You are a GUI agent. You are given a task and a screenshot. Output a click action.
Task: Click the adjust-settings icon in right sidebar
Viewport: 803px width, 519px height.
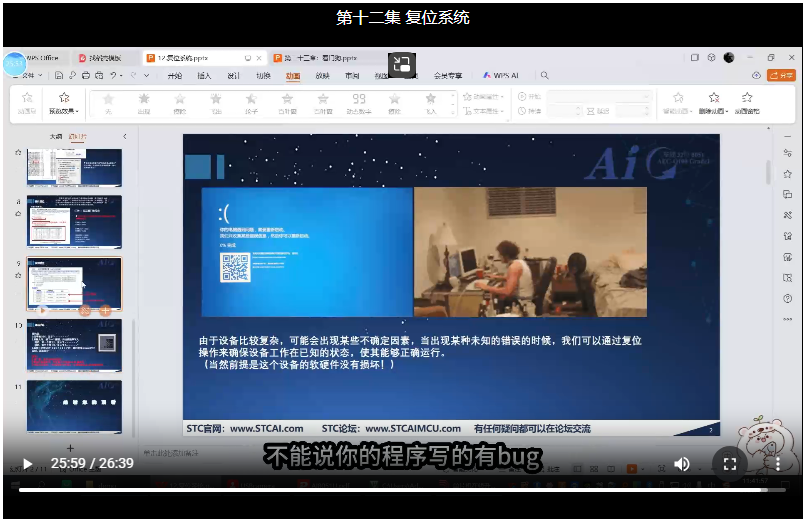(x=787, y=153)
